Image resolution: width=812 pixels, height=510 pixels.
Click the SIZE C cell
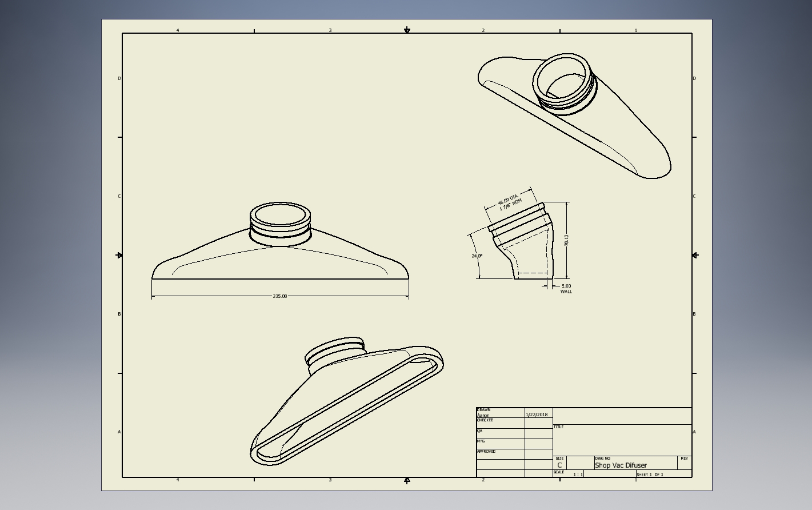pyautogui.click(x=559, y=463)
